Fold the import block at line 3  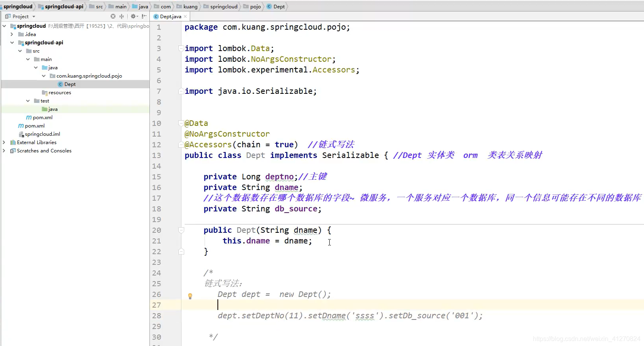click(x=181, y=48)
